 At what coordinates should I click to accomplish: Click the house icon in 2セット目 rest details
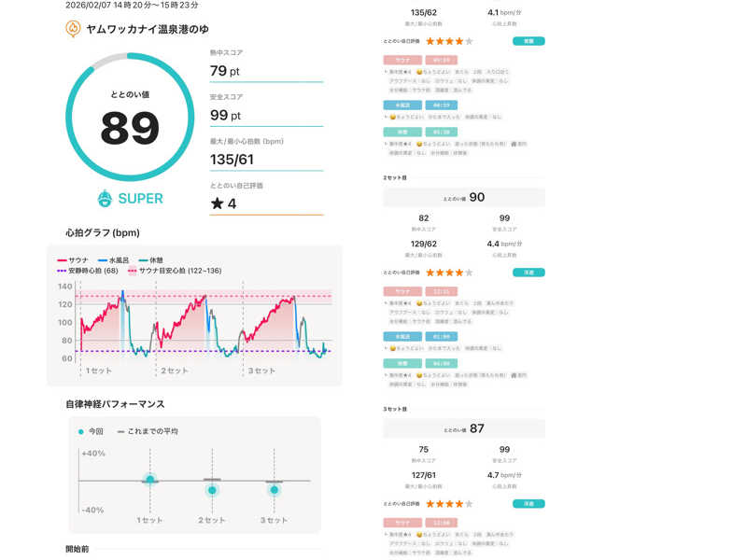pos(514,374)
